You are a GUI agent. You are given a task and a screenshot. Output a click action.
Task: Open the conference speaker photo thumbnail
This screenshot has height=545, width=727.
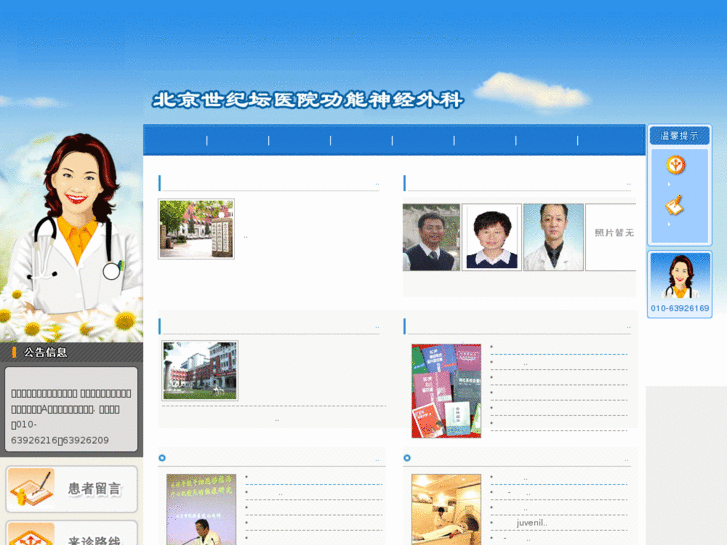pyautogui.click(x=201, y=509)
